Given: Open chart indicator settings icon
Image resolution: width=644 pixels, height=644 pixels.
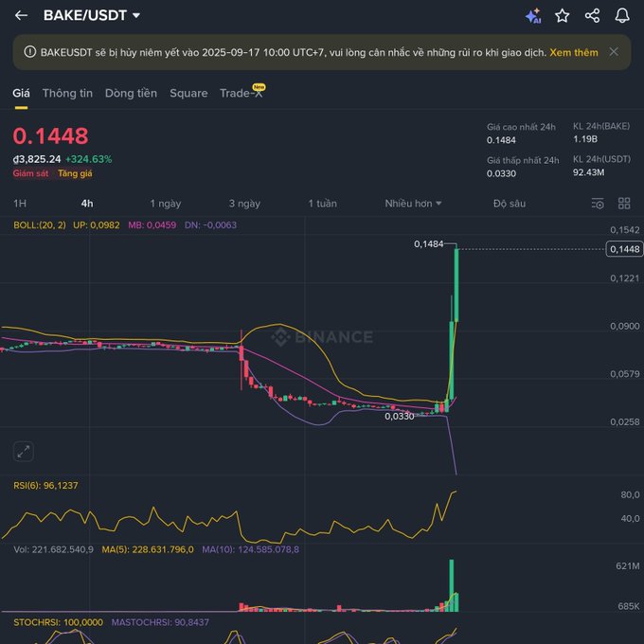Looking at the screenshot, I should [598, 204].
